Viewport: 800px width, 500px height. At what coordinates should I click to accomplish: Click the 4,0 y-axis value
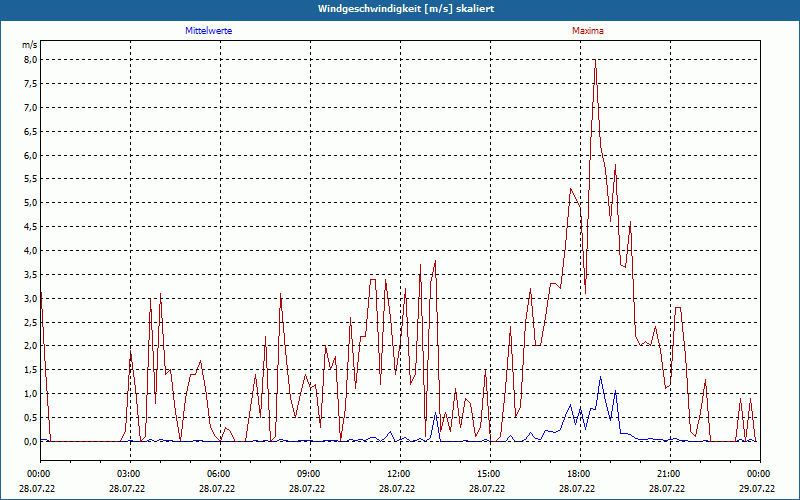(31, 251)
